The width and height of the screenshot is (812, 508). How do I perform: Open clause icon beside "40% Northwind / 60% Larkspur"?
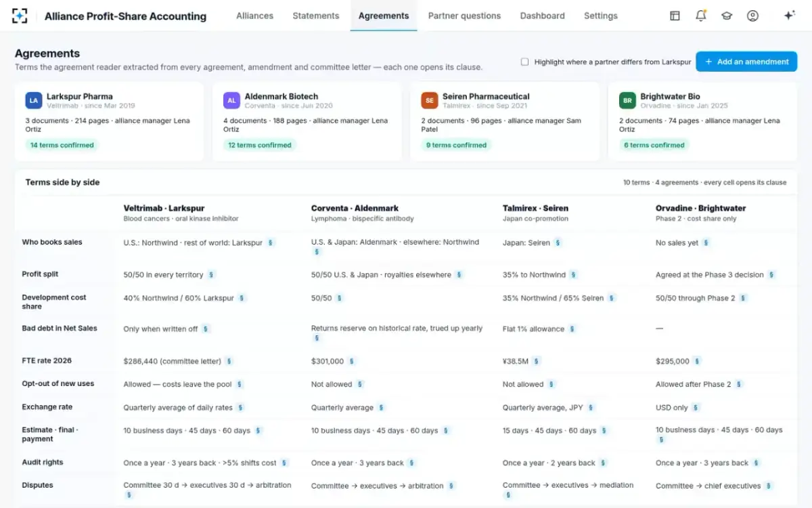pos(242,298)
